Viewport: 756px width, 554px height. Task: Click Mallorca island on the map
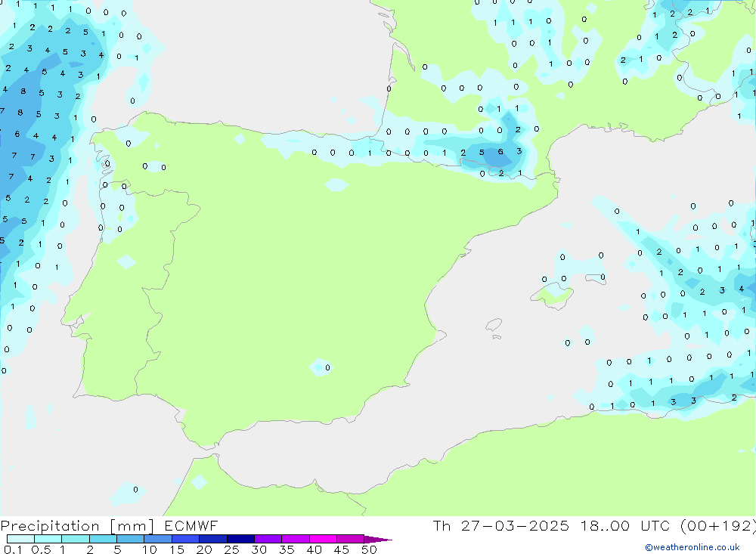552,295
